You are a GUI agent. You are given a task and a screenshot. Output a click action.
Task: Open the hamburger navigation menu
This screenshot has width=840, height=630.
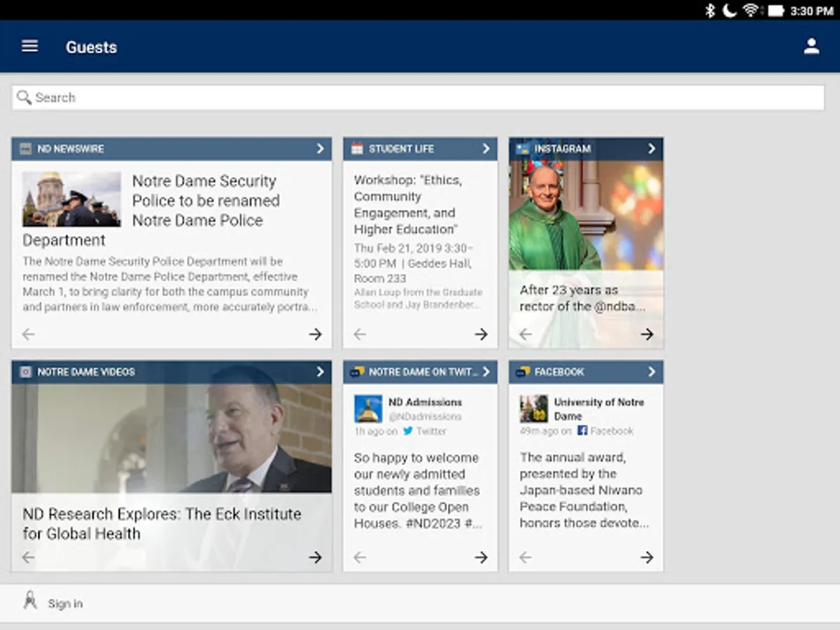29,46
